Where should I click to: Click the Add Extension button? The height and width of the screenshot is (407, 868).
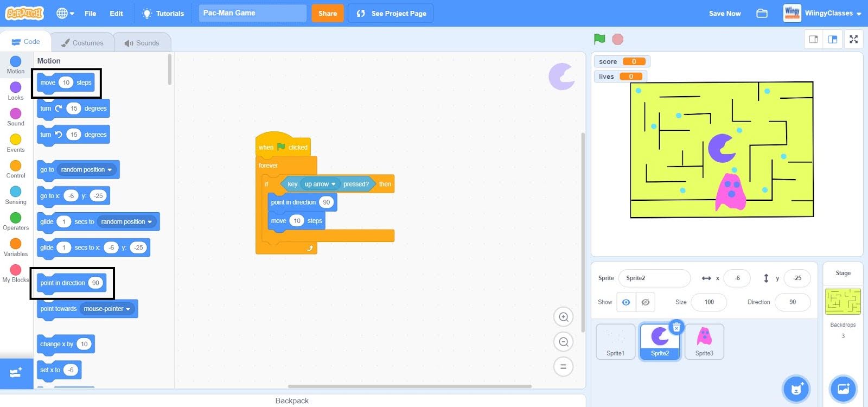(16, 373)
